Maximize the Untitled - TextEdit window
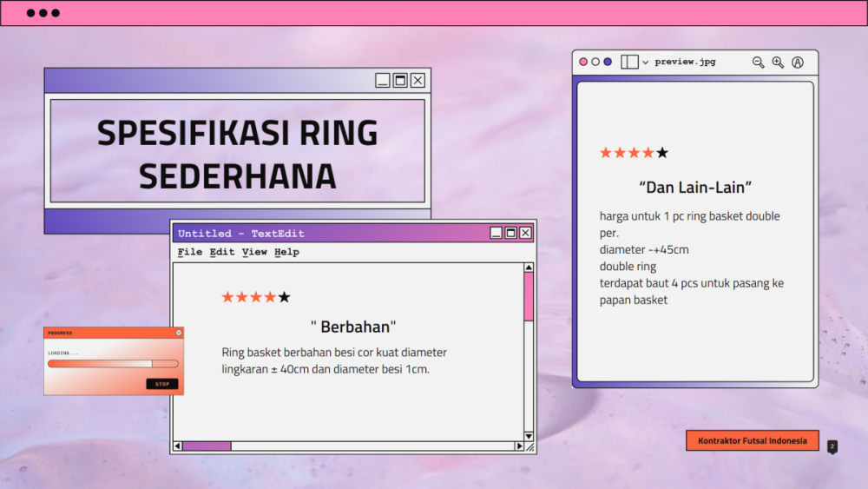Screen dimensions: 868x489 (x=511, y=233)
